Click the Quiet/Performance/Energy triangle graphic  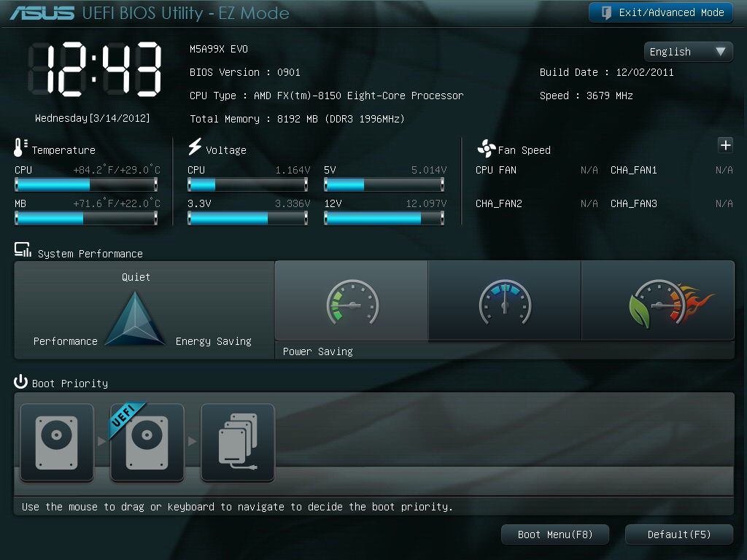[x=135, y=319]
